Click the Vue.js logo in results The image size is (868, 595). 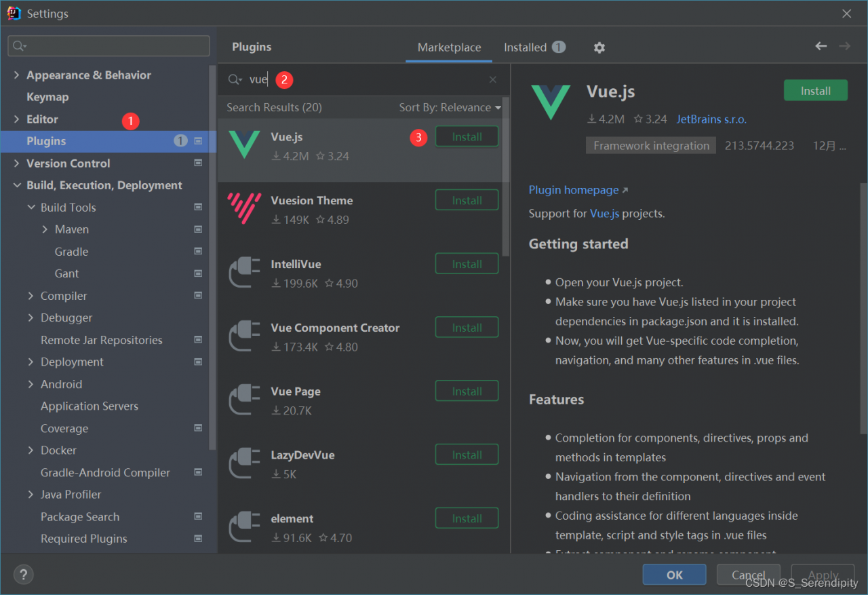[244, 145]
